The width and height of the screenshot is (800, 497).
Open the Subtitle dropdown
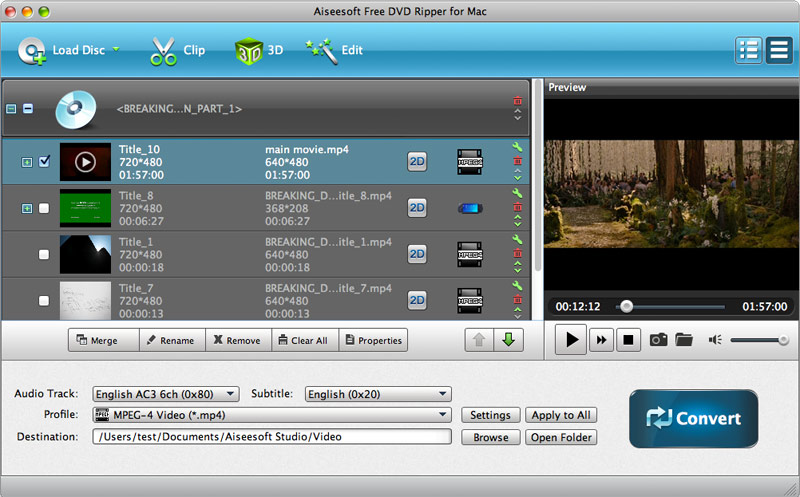[378, 394]
